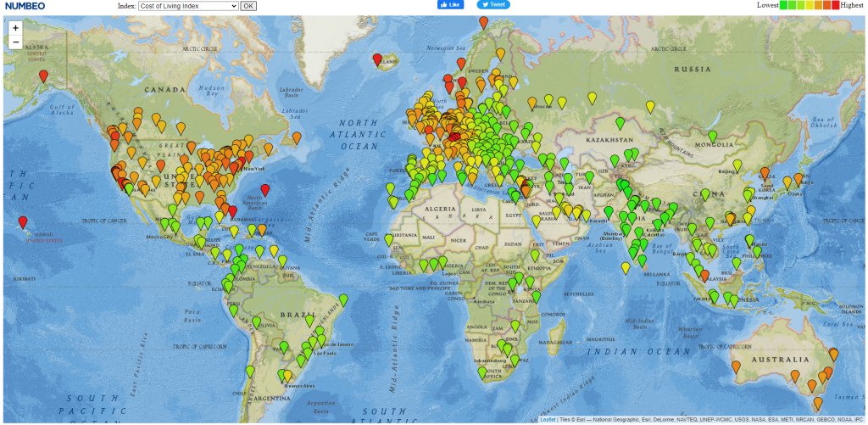Open the green marker on Peru's coast

(x=234, y=310)
